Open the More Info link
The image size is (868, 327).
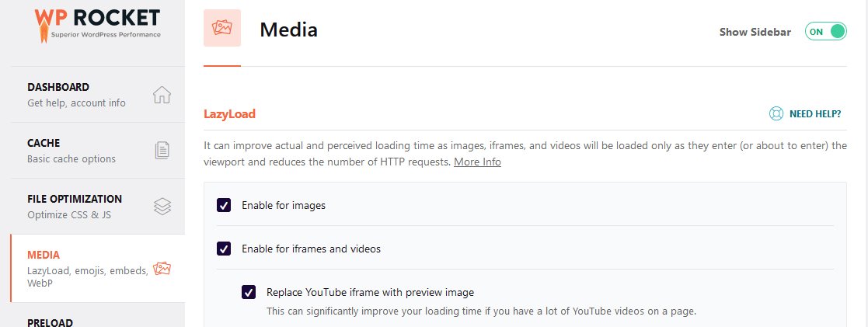pyautogui.click(x=477, y=162)
